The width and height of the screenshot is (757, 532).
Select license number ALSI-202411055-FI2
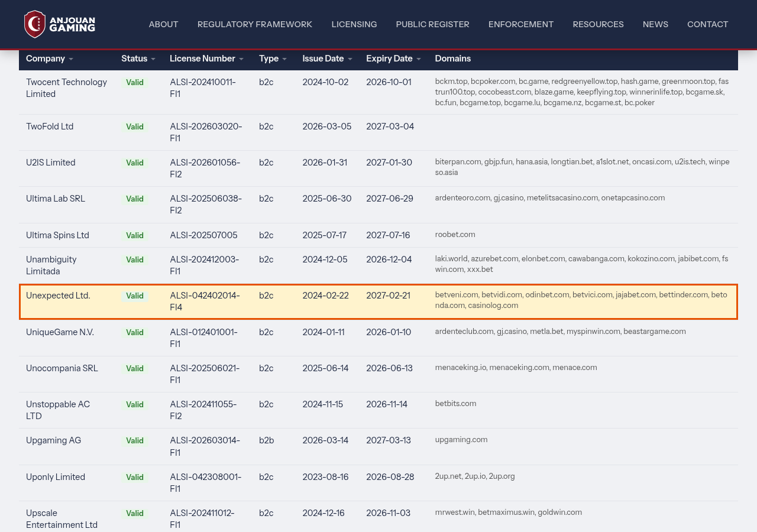(203, 410)
